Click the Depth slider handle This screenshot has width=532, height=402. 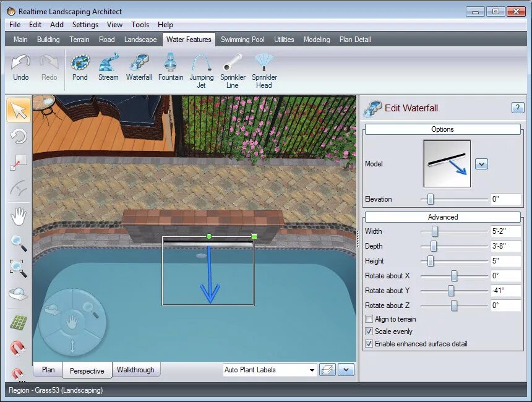[x=434, y=246]
